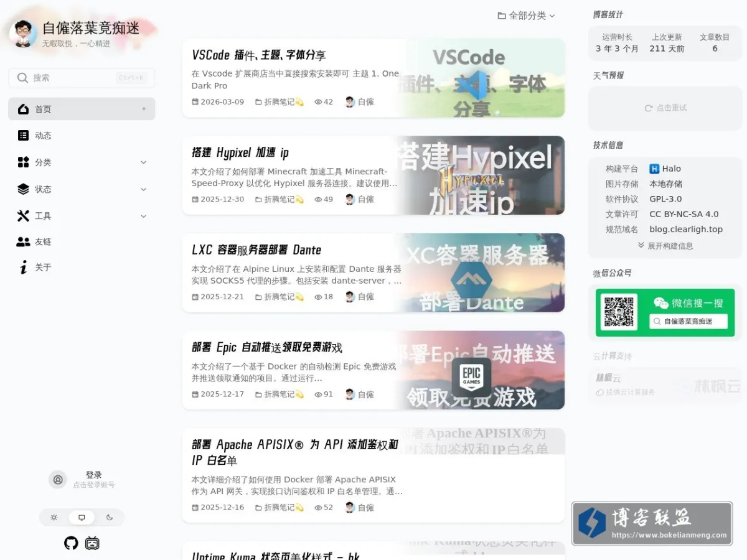Click the views eye icon showing 18

(318, 297)
